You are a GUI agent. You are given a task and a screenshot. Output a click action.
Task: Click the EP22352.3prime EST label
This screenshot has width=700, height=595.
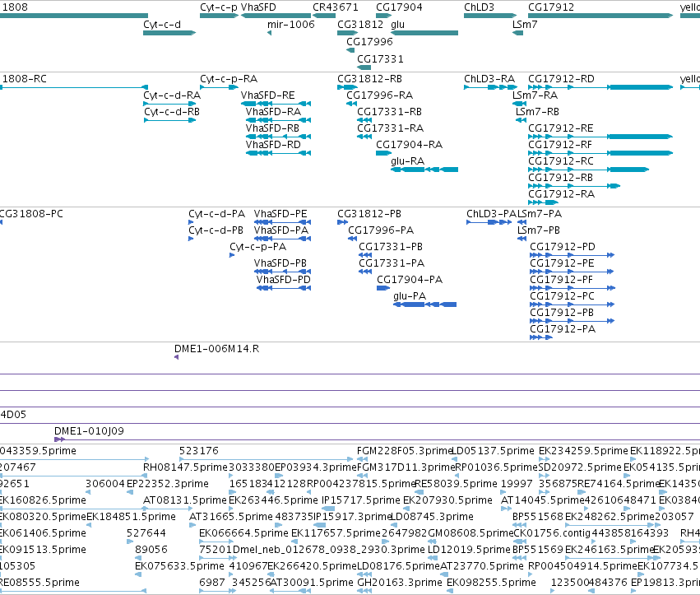click(x=168, y=484)
